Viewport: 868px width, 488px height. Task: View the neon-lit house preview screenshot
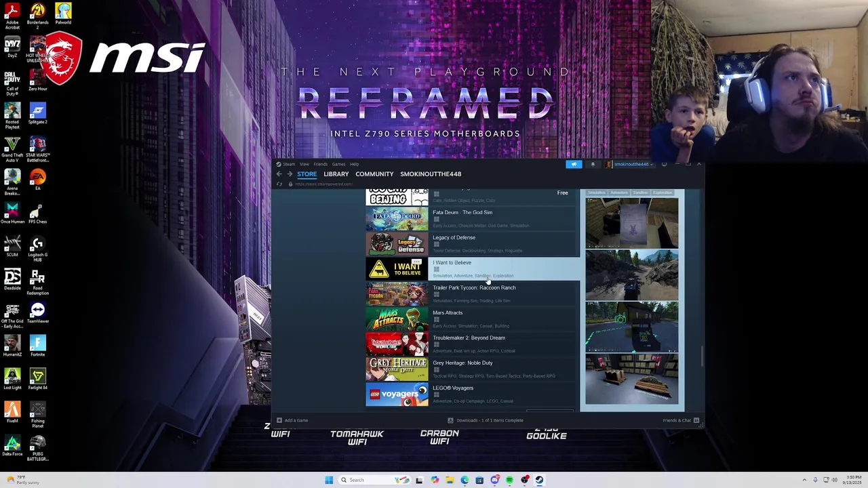pyautogui.click(x=632, y=327)
